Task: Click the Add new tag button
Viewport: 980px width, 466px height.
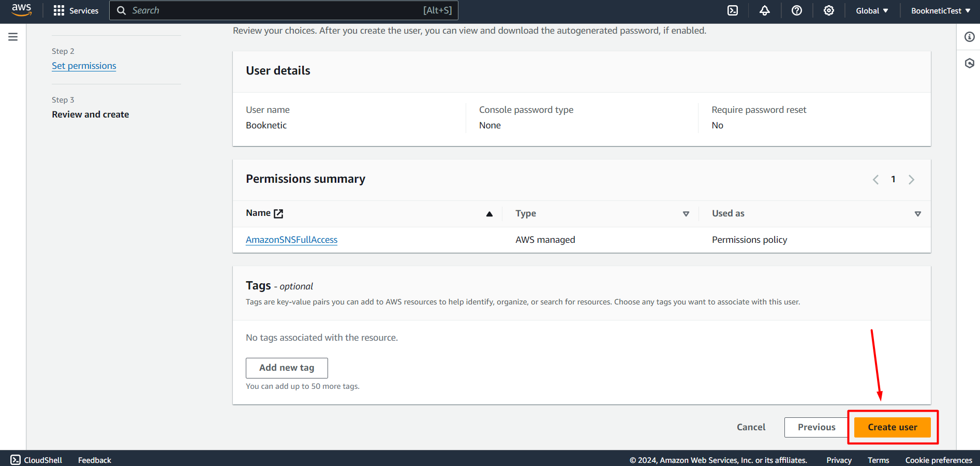Action: tap(287, 368)
